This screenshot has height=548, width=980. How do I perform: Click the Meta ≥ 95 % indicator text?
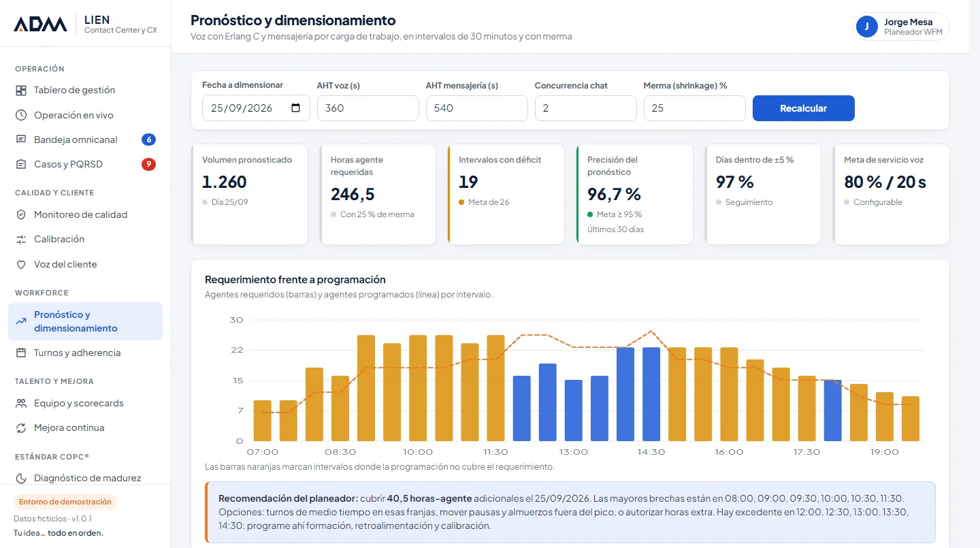coord(619,214)
